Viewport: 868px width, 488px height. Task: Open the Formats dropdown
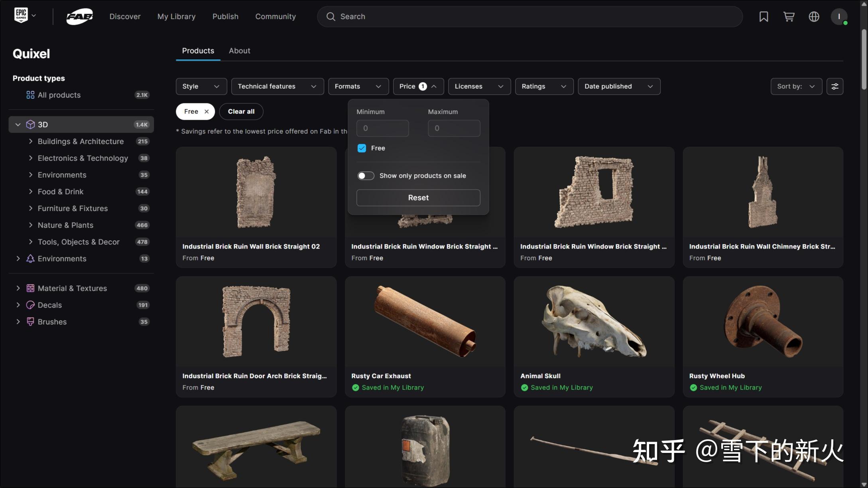pos(358,87)
